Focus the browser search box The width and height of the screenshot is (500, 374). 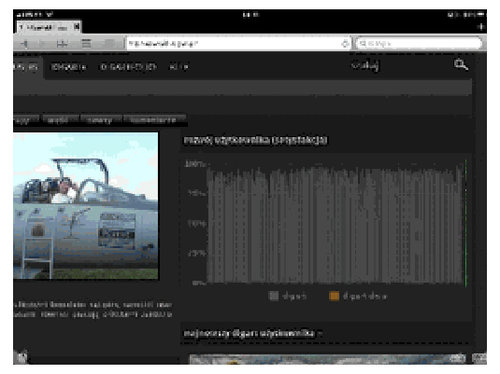click(419, 44)
